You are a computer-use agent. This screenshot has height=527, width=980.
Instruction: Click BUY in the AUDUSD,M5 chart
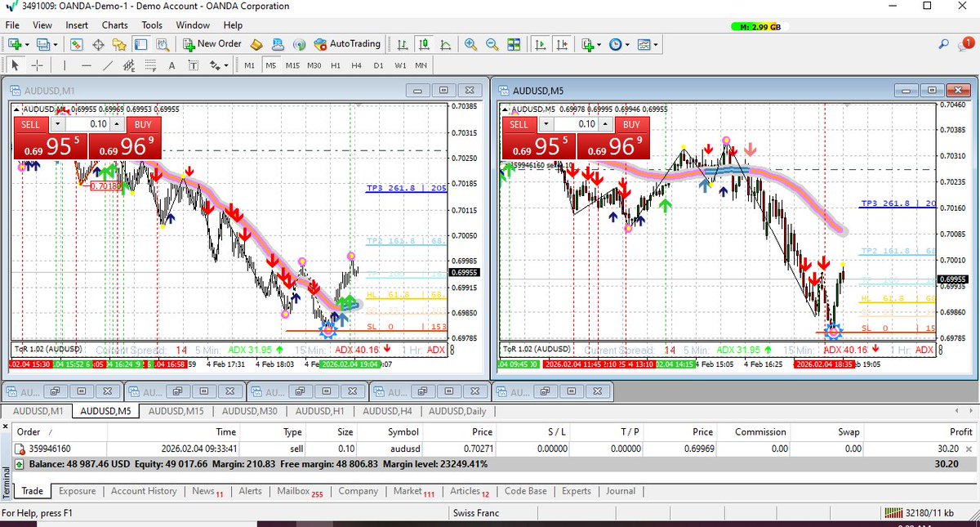coord(631,124)
